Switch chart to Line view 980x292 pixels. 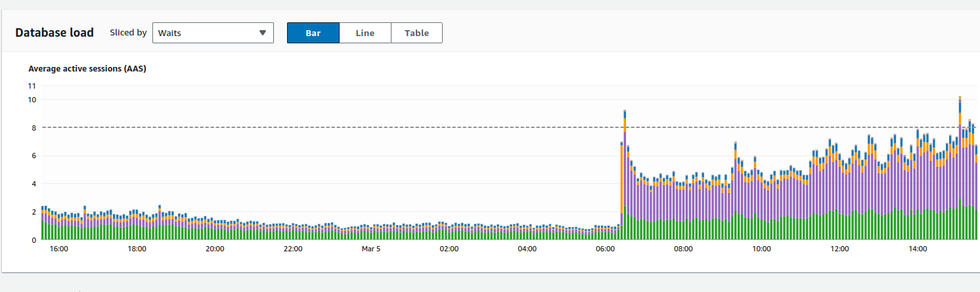(365, 33)
